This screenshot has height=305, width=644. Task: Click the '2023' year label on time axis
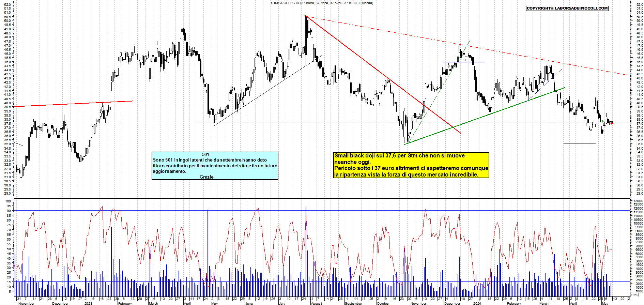click(x=88, y=303)
